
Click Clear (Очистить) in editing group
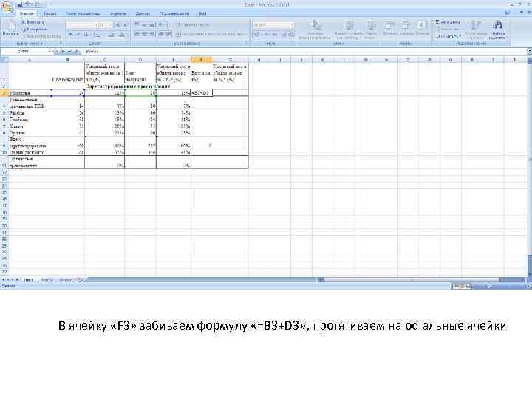tap(449, 36)
